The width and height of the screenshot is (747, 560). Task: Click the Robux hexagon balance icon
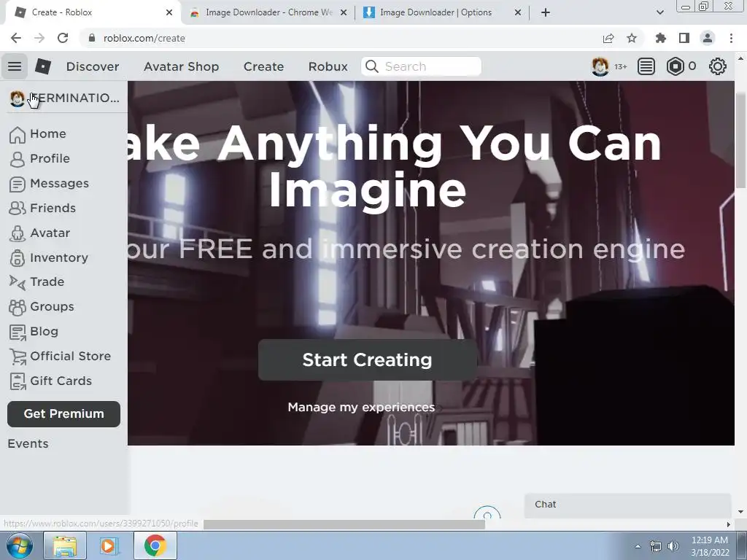[x=675, y=66]
